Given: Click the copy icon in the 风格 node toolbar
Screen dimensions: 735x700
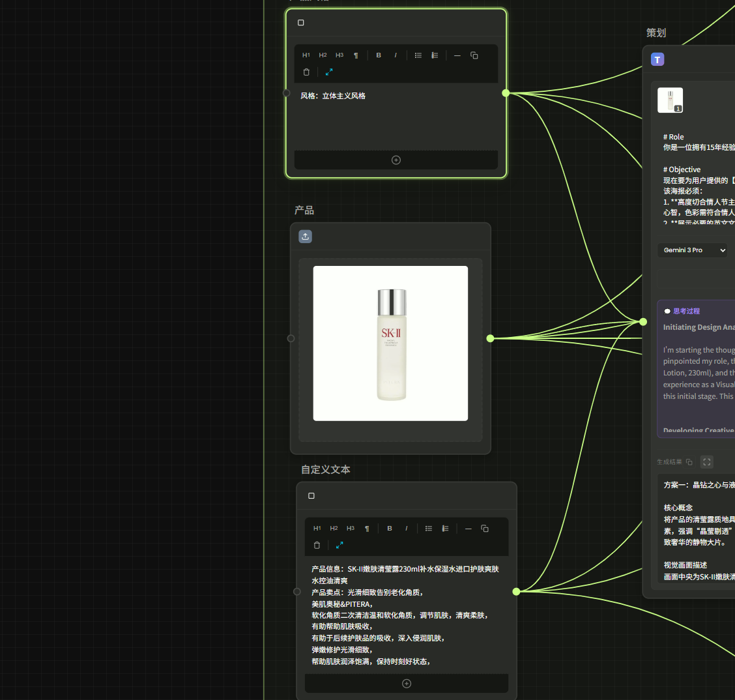Looking at the screenshot, I should coord(474,55).
